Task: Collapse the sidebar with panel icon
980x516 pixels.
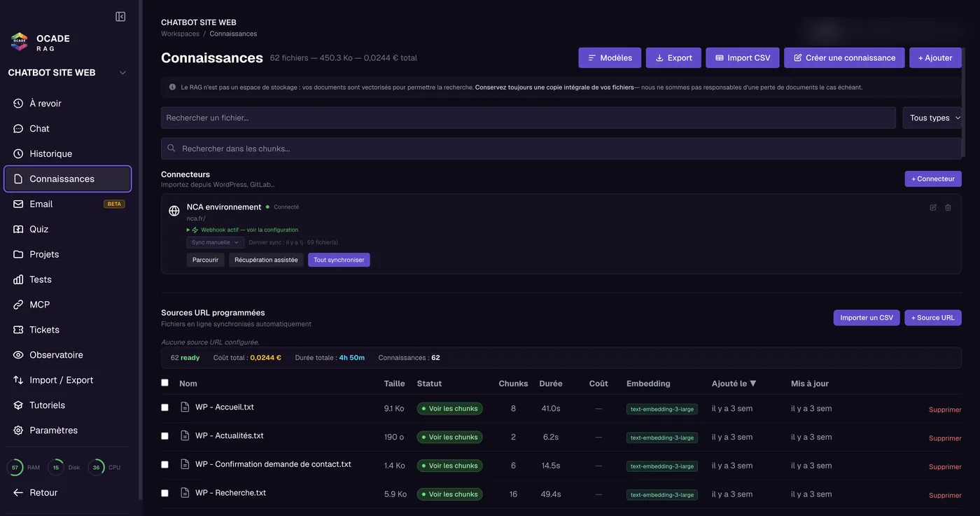Action: 120,16
